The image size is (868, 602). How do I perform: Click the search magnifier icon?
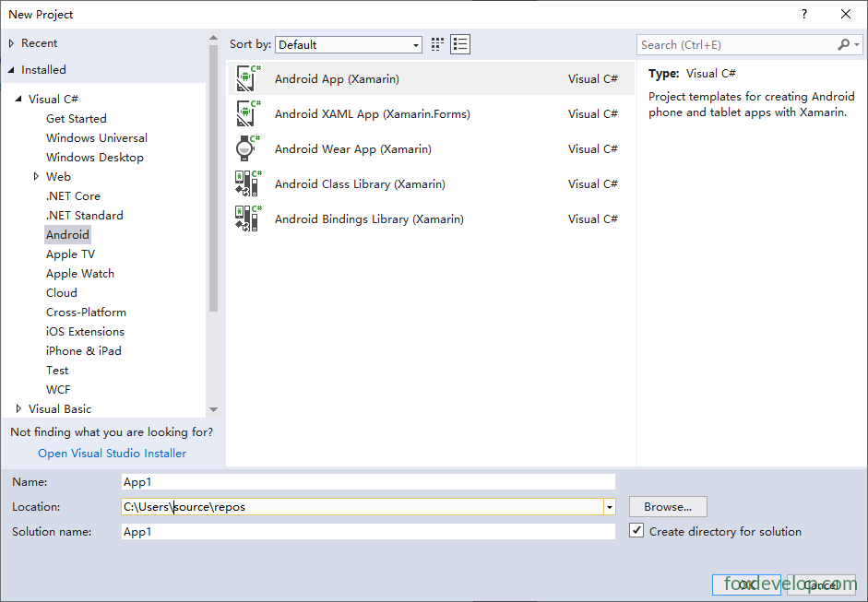point(844,44)
